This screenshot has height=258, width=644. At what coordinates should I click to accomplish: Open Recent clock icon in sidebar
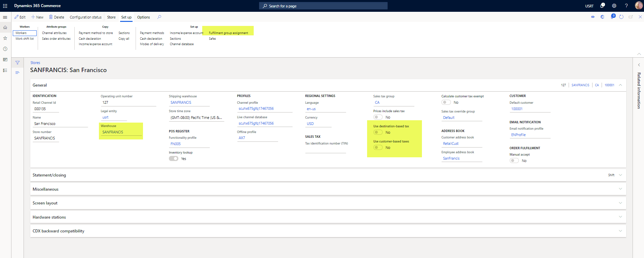pyautogui.click(x=5, y=49)
